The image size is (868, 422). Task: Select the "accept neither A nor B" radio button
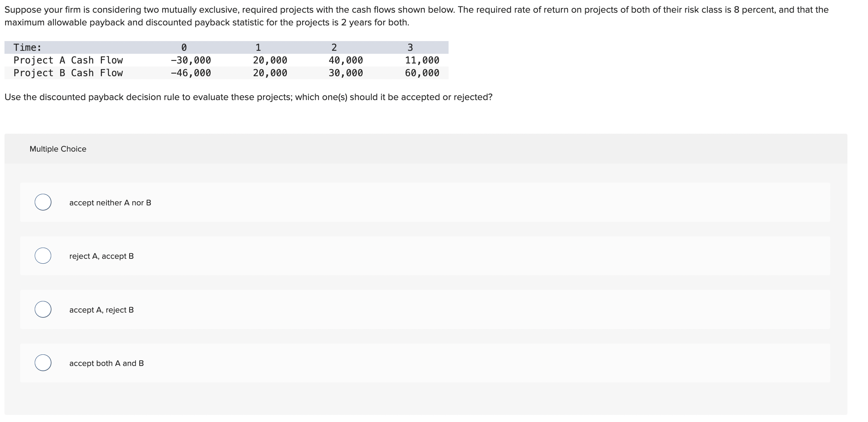(43, 202)
